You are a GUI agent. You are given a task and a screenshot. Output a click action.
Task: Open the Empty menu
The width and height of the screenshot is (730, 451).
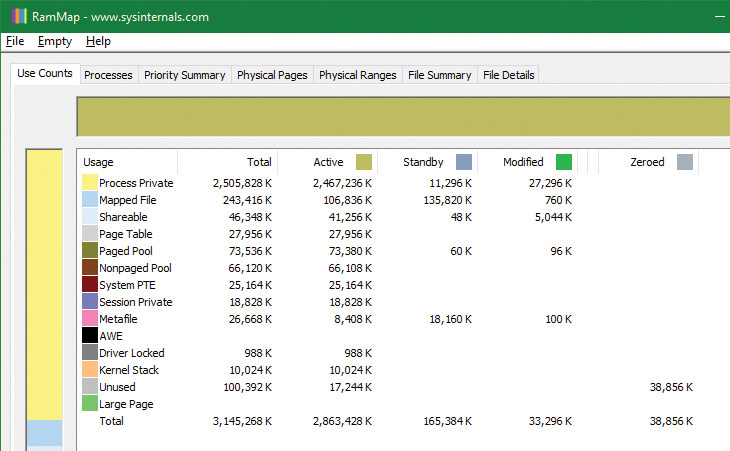(x=54, y=41)
